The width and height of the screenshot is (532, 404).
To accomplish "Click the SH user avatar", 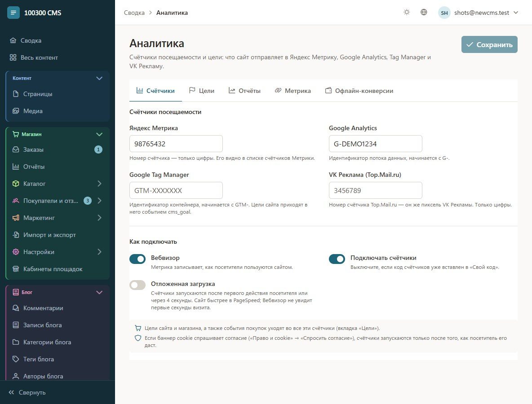I will pyautogui.click(x=444, y=13).
